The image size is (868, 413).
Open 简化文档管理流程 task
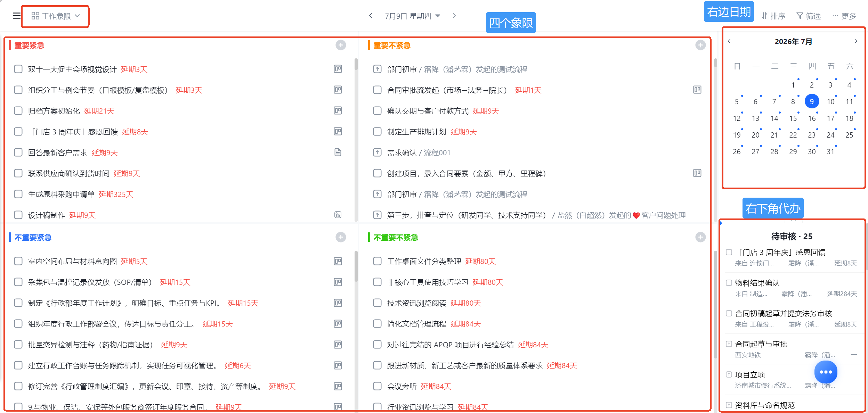pyautogui.click(x=416, y=324)
